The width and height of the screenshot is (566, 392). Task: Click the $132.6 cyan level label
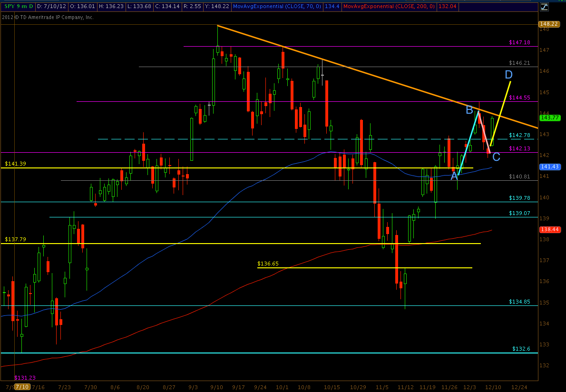click(521, 349)
